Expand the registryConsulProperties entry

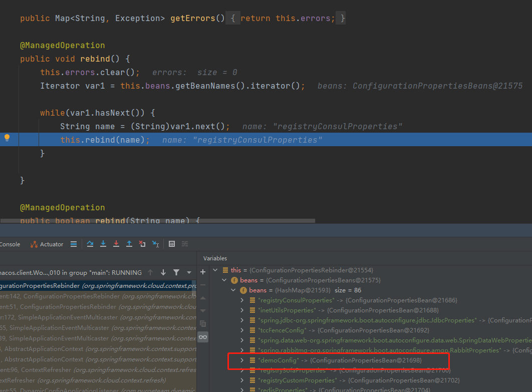242,300
